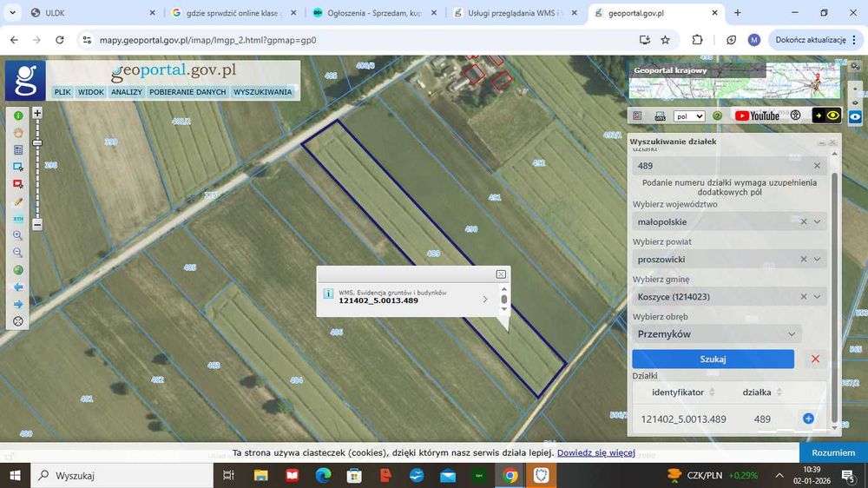Open the green help question mark
The image size is (868, 488).
coord(718,115)
